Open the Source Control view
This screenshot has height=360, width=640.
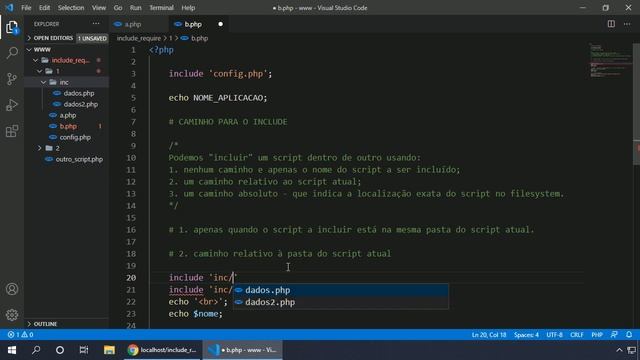click(12, 78)
